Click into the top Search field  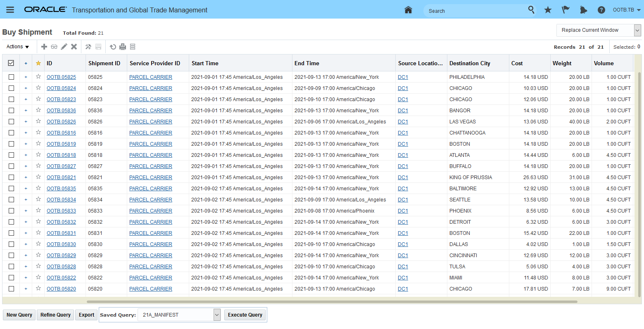coord(475,11)
